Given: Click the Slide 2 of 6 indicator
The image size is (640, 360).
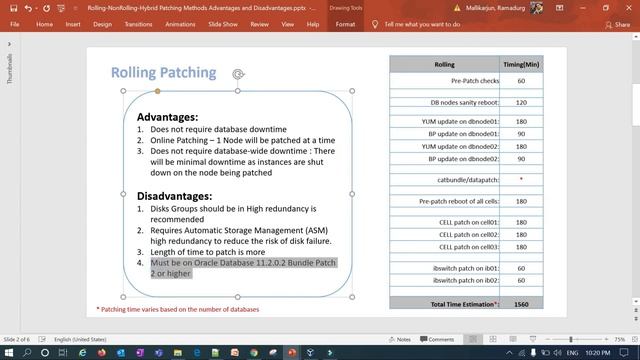Looking at the screenshot, I should tap(17, 339).
